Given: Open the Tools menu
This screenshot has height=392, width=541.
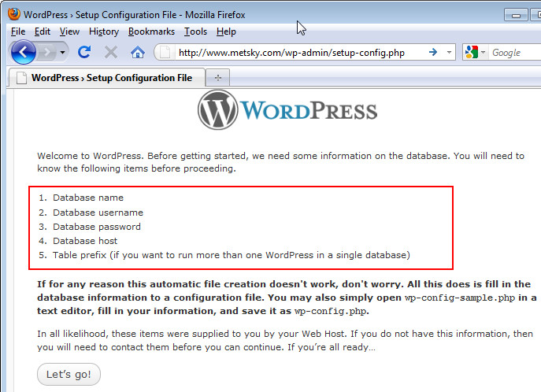Looking at the screenshot, I should (195, 31).
